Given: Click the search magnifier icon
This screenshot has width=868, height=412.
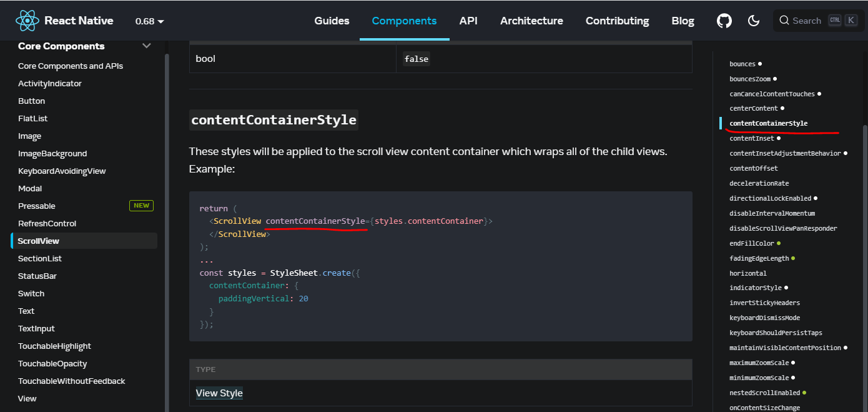Looking at the screenshot, I should click(784, 21).
